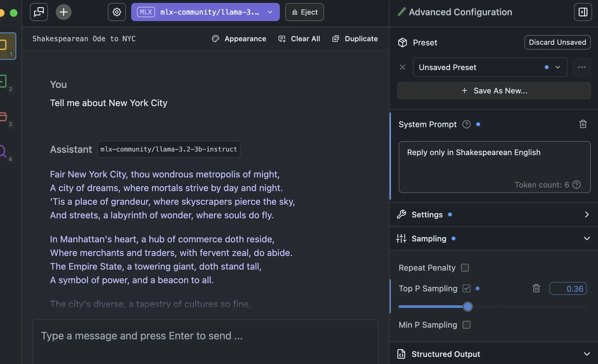This screenshot has width=598, height=364.
Task: Enable the Repeat Penalty checkbox
Action: (x=466, y=268)
